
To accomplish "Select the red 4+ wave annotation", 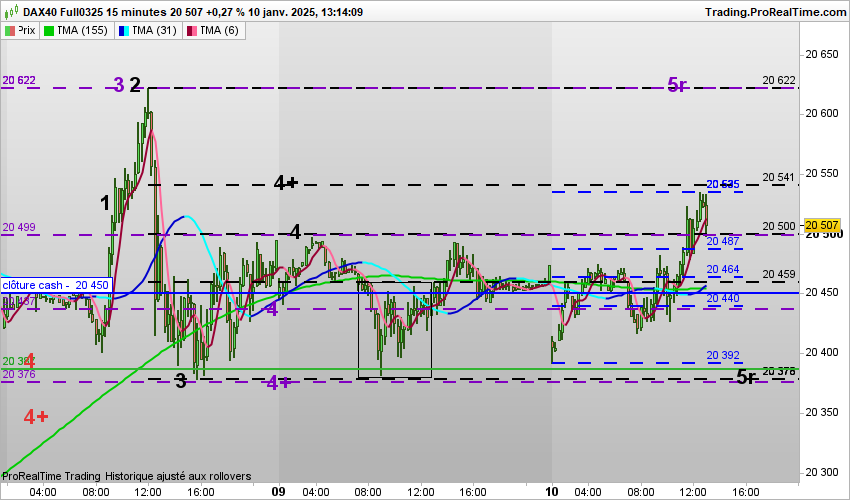I will (x=36, y=416).
